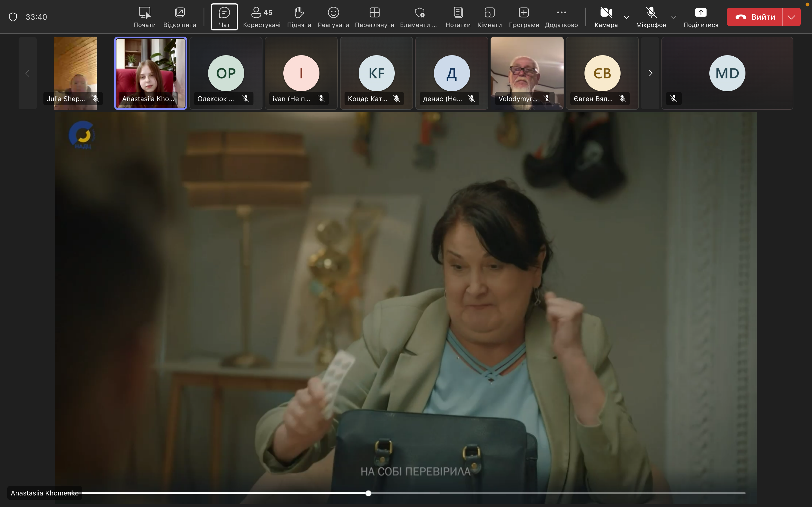Open Програми apps panel
812x507 pixels.
(x=524, y=17)
